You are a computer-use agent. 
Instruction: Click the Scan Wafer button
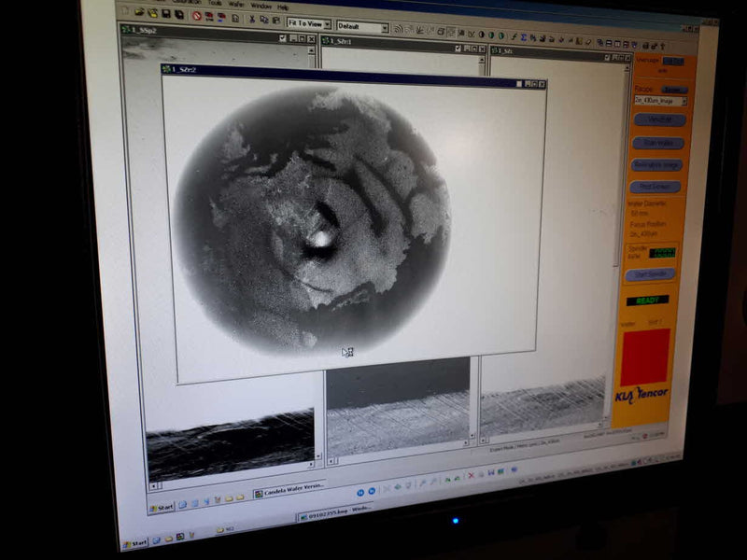pyautogui.click(x=658, y=143)
